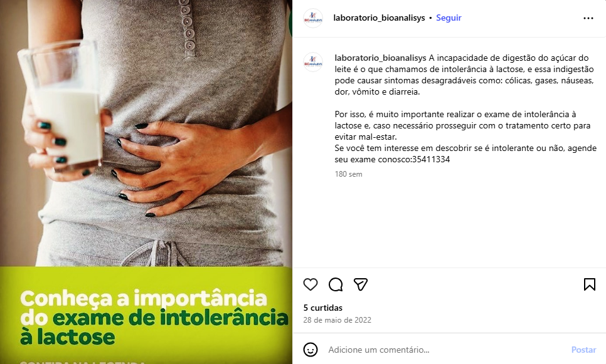Screen dimensions: 606x364
Task: Click the lactose intolerance post image
Action: (x=146, y=182)
